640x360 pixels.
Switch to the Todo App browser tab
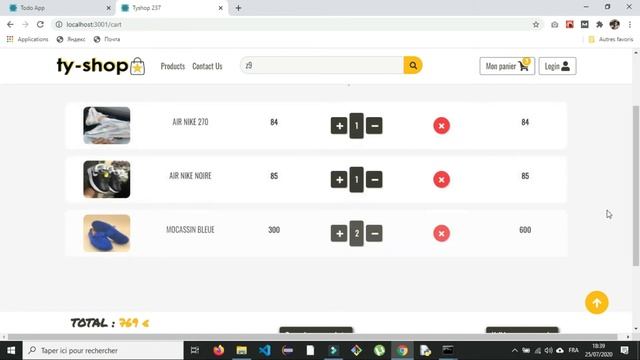coord(59,8)
